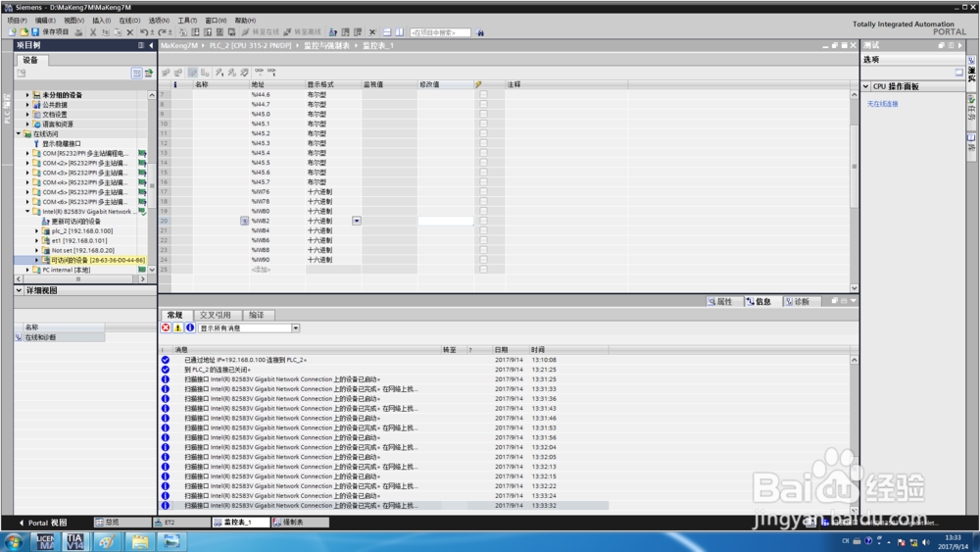Open the 编辑(E) menu

pyautogui.click(x=45, y=20)
